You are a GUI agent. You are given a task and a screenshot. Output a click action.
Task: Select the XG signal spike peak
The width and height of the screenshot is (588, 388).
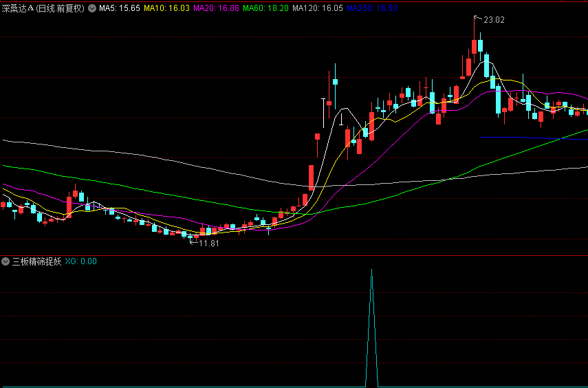click(x=371, y=270)
